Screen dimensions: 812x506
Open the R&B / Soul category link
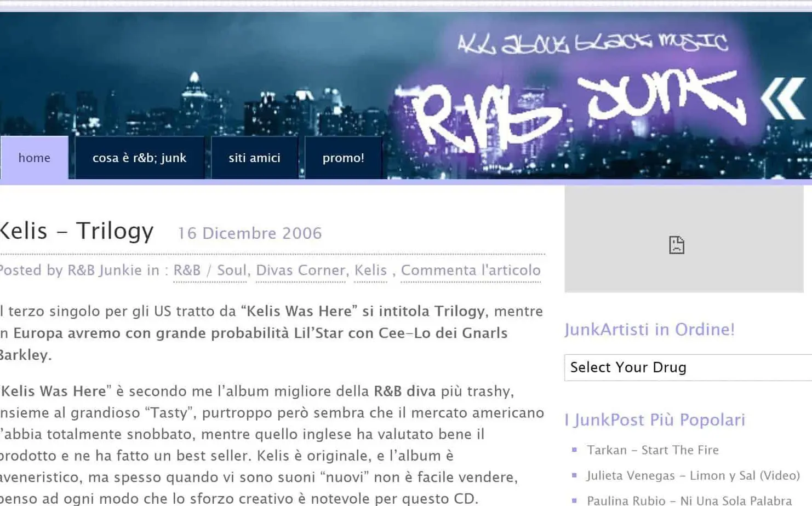tap(210, 271)
